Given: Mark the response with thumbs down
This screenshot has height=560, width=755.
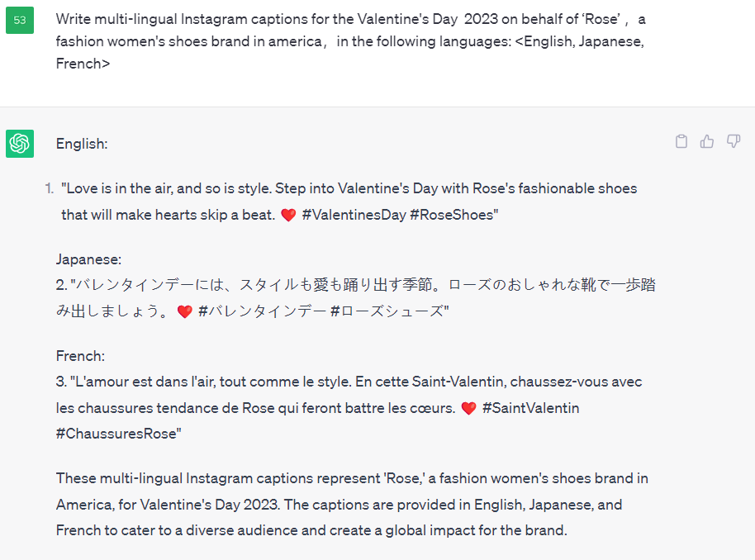Looking at the screenshot, I should click(734, 141).
